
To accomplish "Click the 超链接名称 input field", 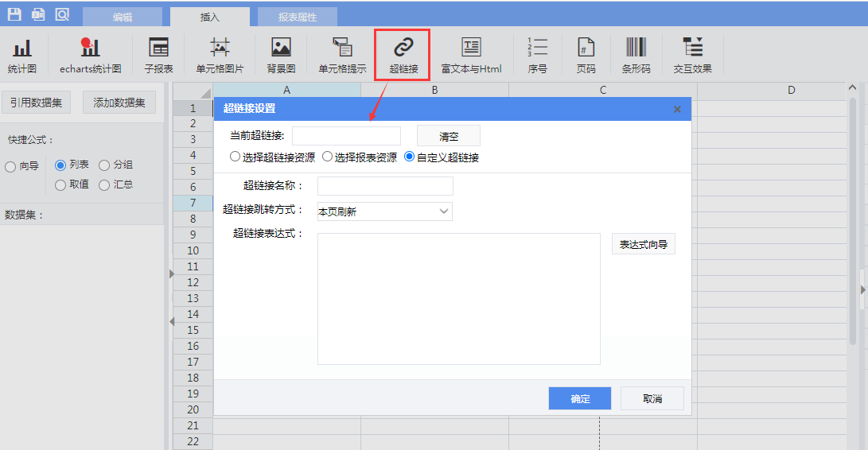I will (385, 186).
